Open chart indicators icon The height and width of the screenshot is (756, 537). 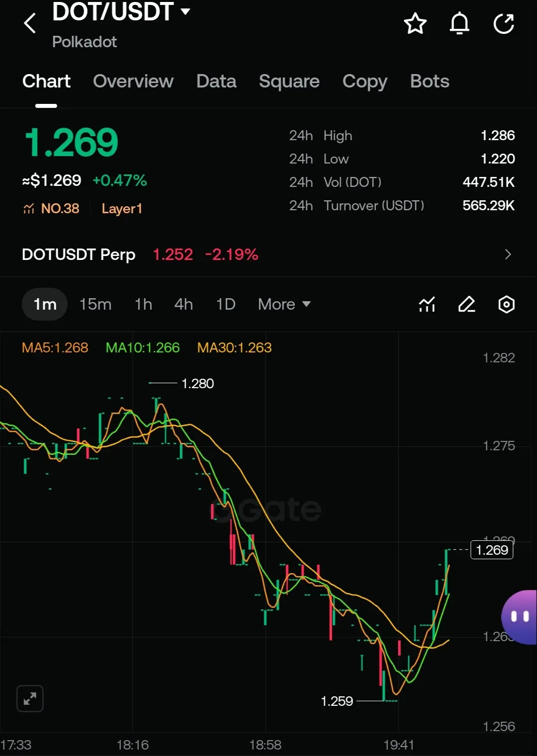pos(427,304)
